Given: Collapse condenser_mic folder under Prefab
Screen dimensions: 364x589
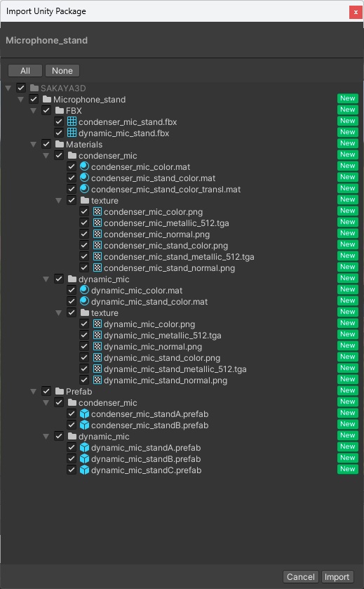Looking at the screenshot, I should pos(46,403).
